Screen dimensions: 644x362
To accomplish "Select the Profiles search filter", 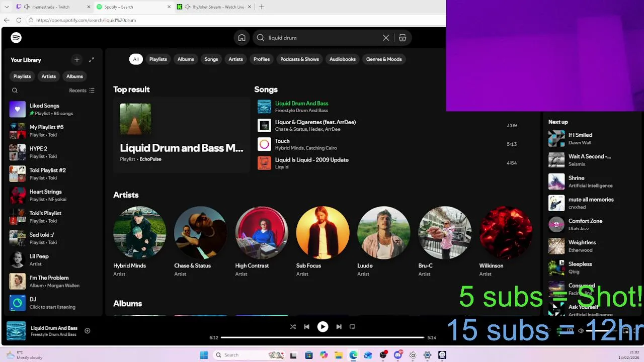I will (x=262, y=59).
